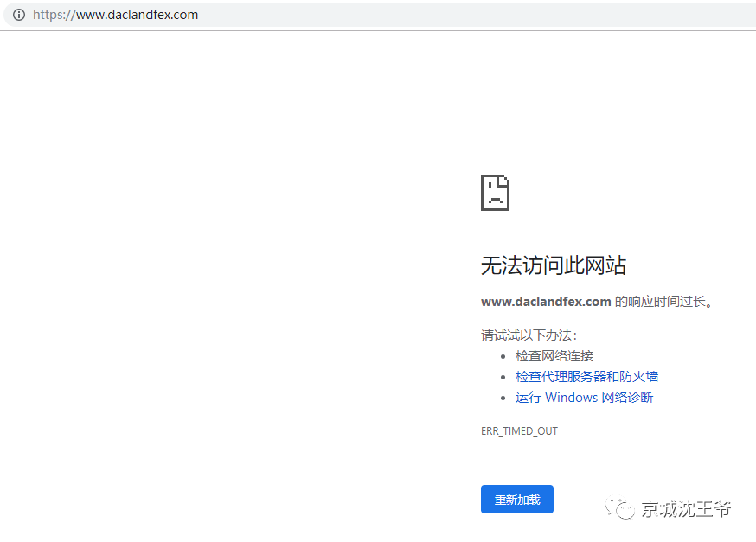
Task: Click the sad page error icon
Action: click(x=495, y=192)
